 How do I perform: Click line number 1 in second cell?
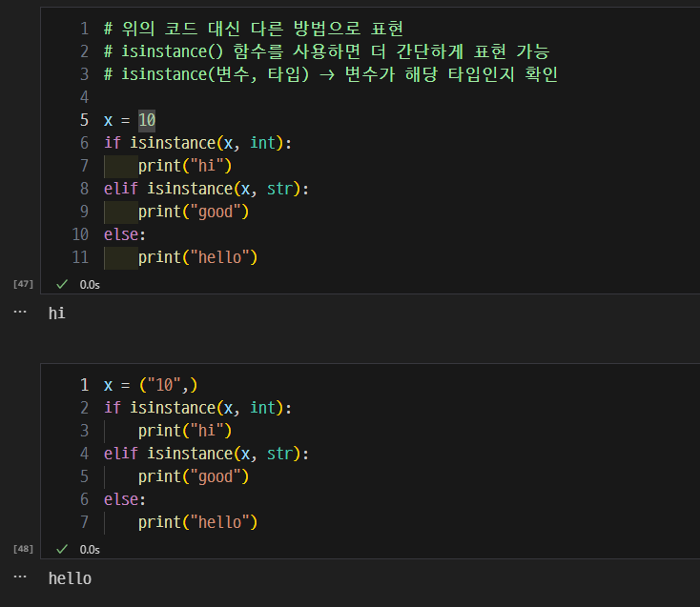point(84,385)
